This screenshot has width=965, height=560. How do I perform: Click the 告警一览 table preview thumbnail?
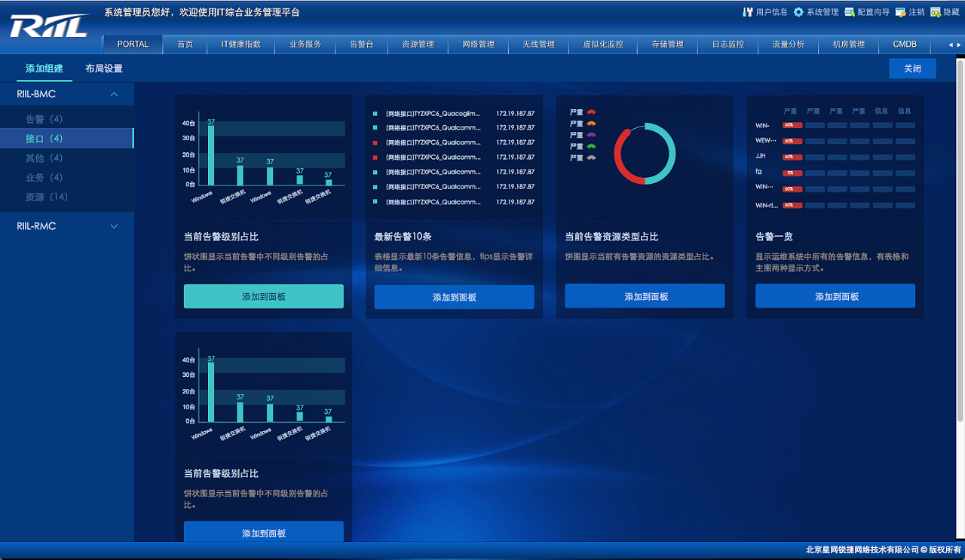(836, 158)
